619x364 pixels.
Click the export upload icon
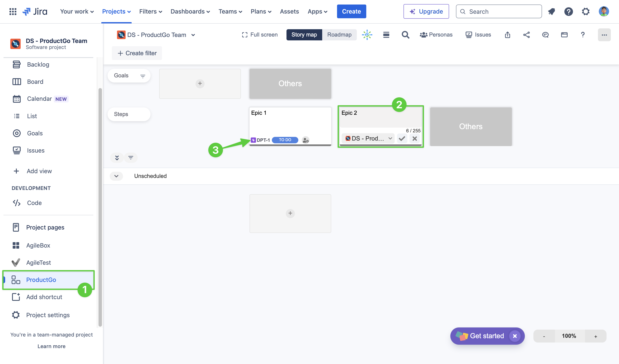click(508, 35)
